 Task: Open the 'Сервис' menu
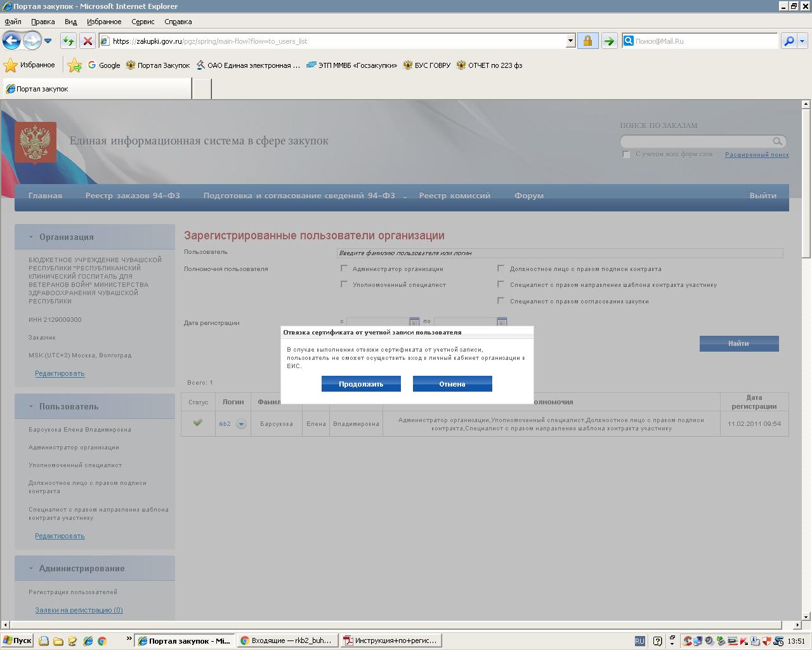tap(143, 22)
